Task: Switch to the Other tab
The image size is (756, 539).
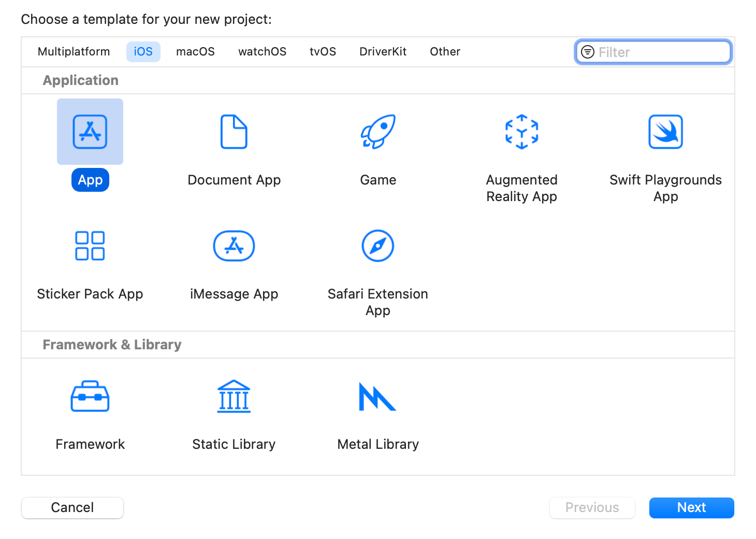Action: point(445,52)
